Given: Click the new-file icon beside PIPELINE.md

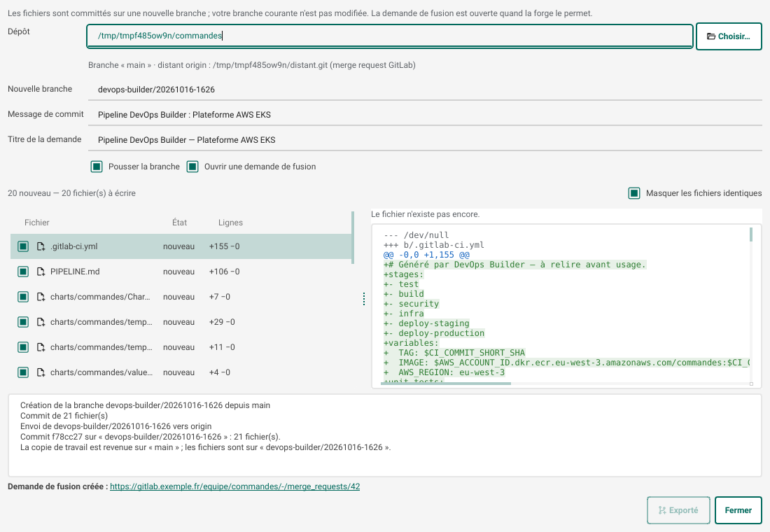Looking at the screenshot, I should 41,272.
